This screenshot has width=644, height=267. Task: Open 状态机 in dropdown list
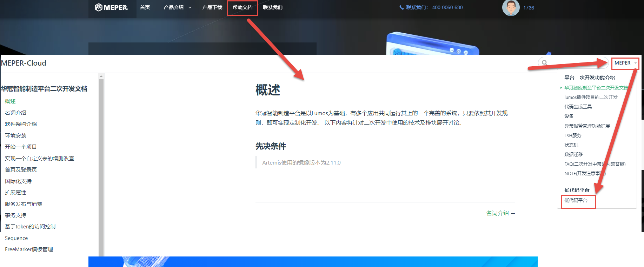[x=571, y=145]
